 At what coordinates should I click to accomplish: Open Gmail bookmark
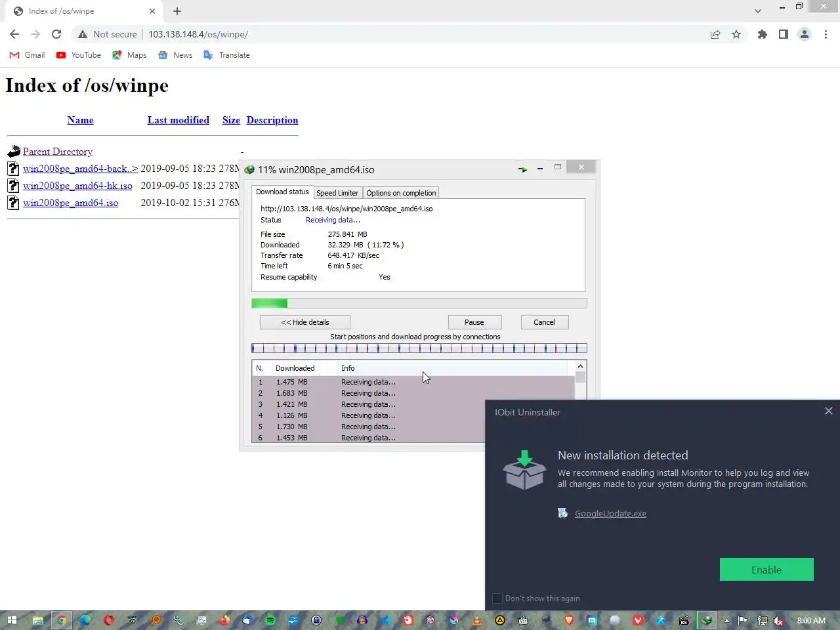pyautogui.click(x=27, y=55)
